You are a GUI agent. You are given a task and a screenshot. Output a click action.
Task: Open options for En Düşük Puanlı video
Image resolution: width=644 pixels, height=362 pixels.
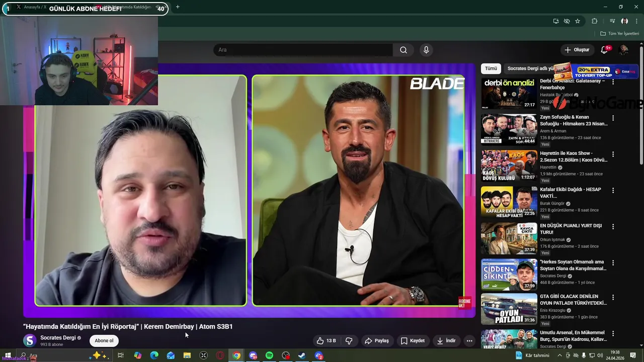613,227
